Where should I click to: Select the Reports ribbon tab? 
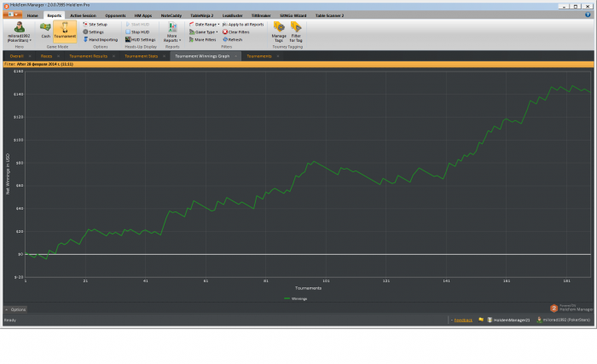pos(54,15)
